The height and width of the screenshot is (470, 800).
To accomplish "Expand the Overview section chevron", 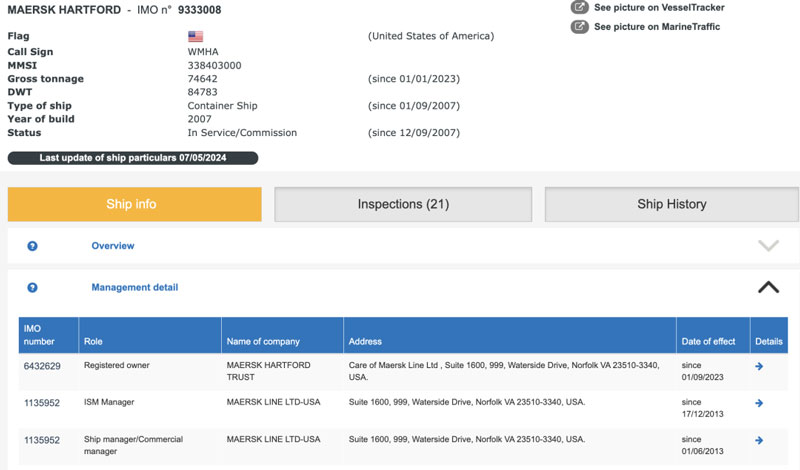I will click(x=768, y=246).
